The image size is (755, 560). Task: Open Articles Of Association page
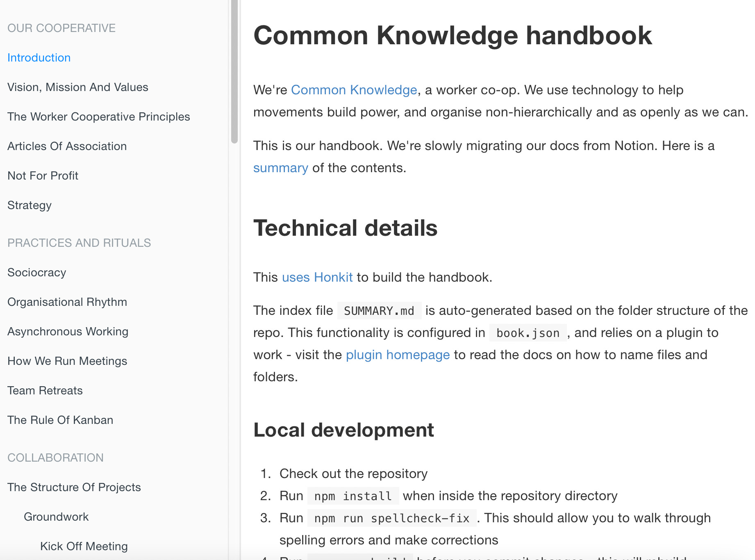(67, 146)
